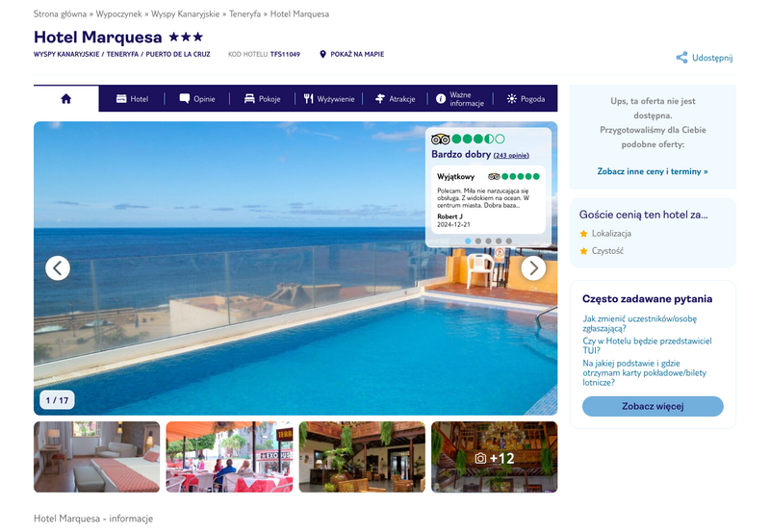Click the TripAdvisor owl logo in rating box
This screenshot has width=770, height=532.
(441, 139)
